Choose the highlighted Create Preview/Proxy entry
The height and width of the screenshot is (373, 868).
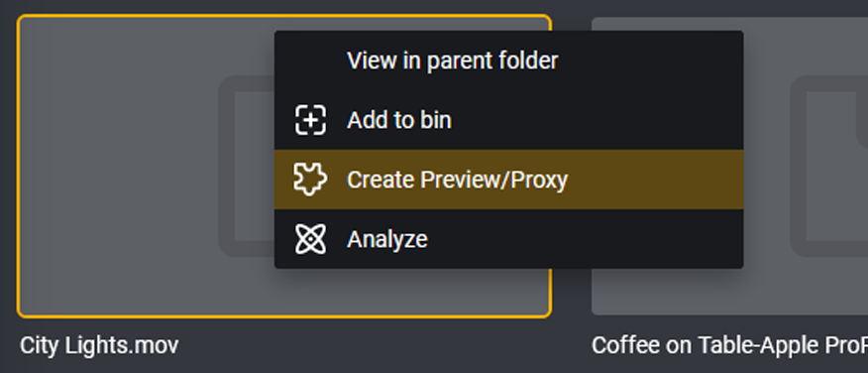pos(508,180)
